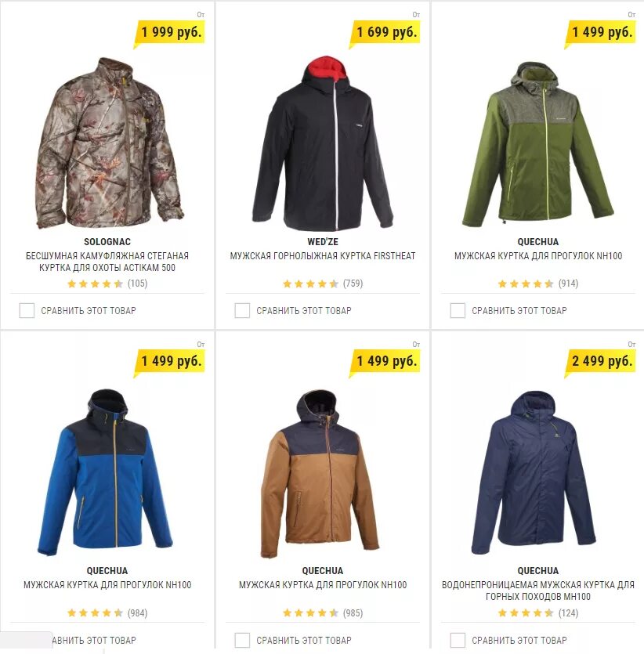Click the 1 999 руб. price tag

[170, 33]
